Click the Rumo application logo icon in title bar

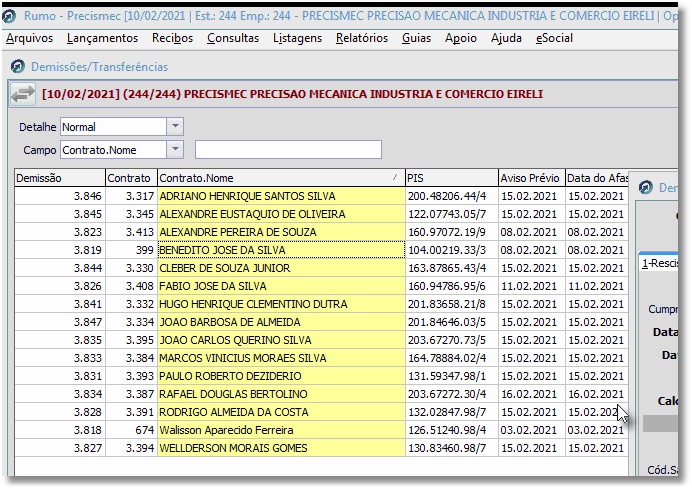pos(9,16)
